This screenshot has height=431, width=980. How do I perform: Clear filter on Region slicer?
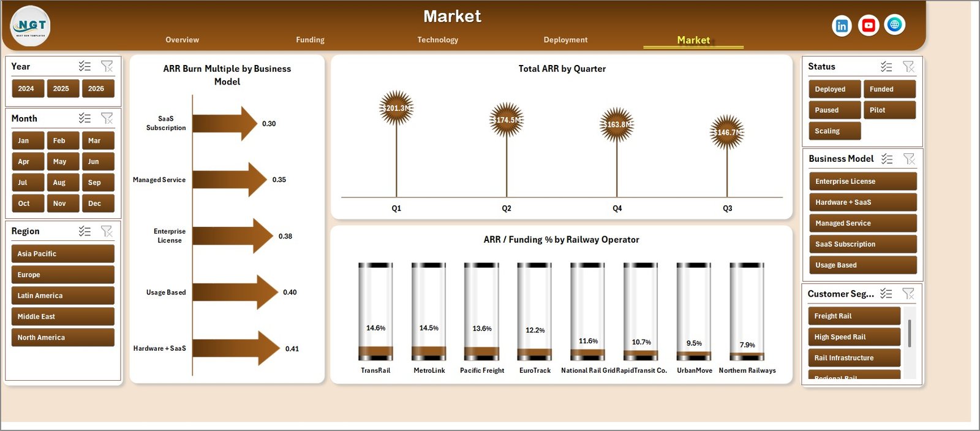(107, 231)
